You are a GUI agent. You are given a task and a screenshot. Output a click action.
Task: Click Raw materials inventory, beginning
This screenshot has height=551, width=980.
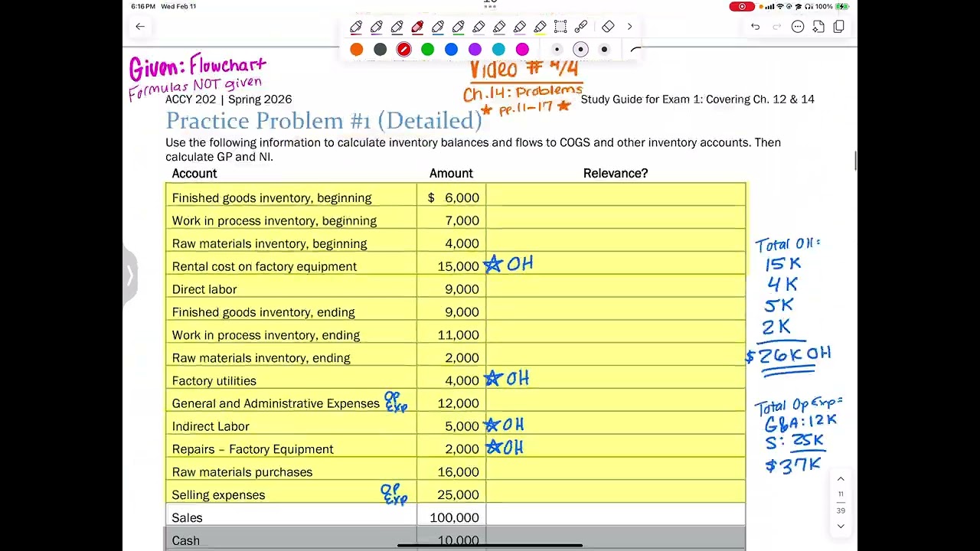[x=456, y=244]
